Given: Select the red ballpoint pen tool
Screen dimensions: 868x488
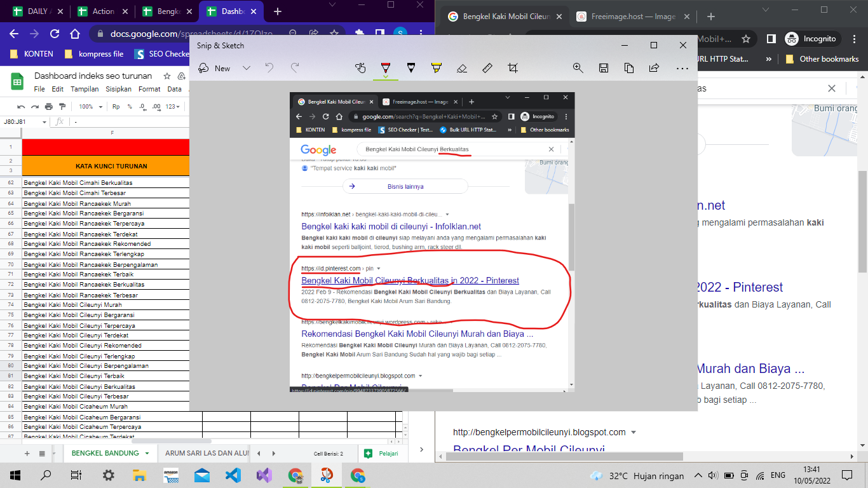Looking at the screenshot, I should [385, 68].
